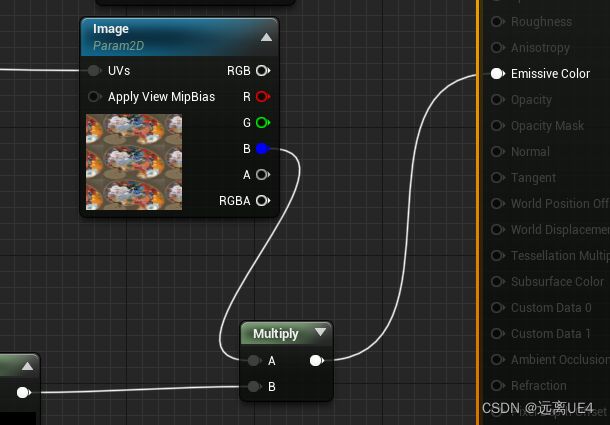Click the World Position Offset pin
Viewport: 610px width, 425px height.
(x=498, y=203)
